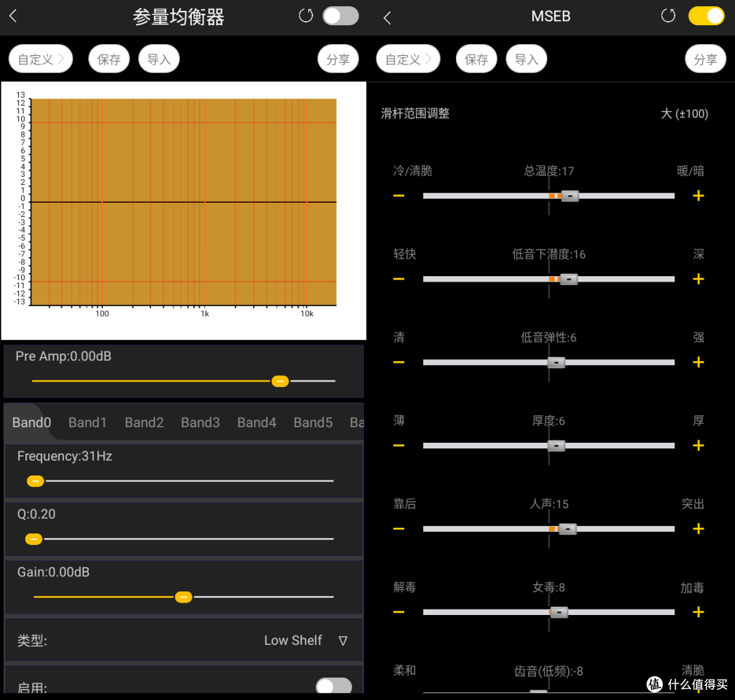The width and height of the screenshot is (735, 700).
Task: Open 自定义 preset dropdown in parametric equalizer
Action: pos(41,59)
